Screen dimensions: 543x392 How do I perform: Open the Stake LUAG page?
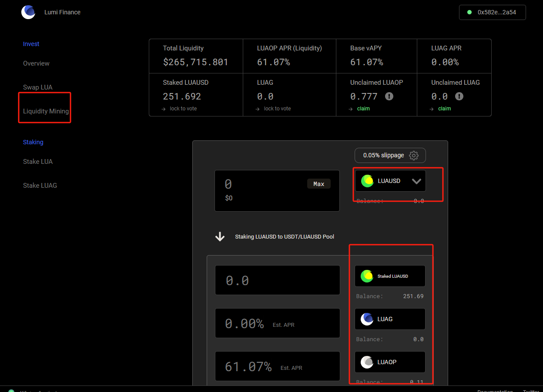tap(40, 186)
